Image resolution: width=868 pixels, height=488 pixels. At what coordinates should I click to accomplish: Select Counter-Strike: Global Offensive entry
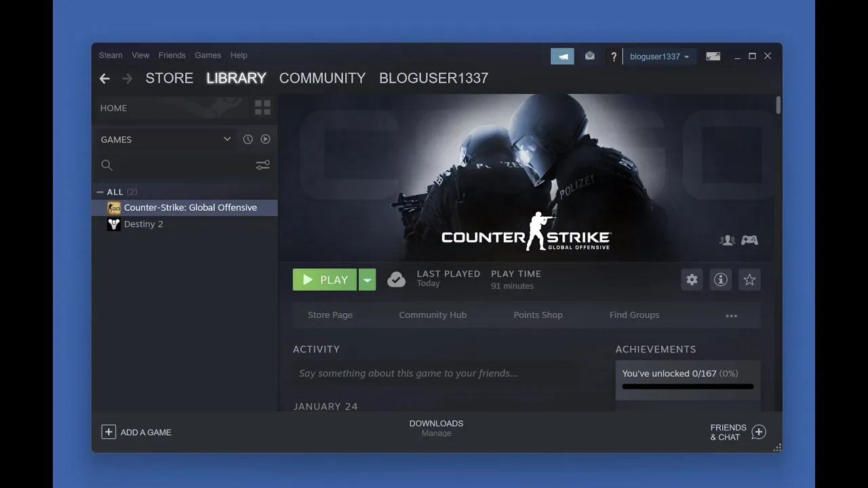[x=184, y=207]
